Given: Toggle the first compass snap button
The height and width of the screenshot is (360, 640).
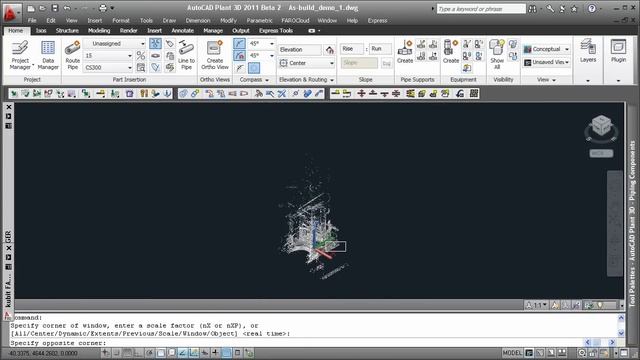Looking at the screenshot, I should (x=240, y=43).
